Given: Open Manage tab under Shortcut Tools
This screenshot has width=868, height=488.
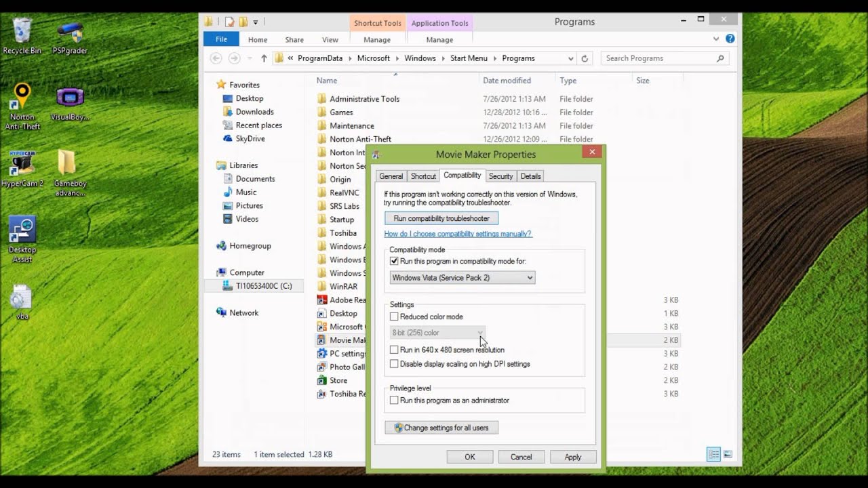Looking at the screenshot, I should pos(377,40).
